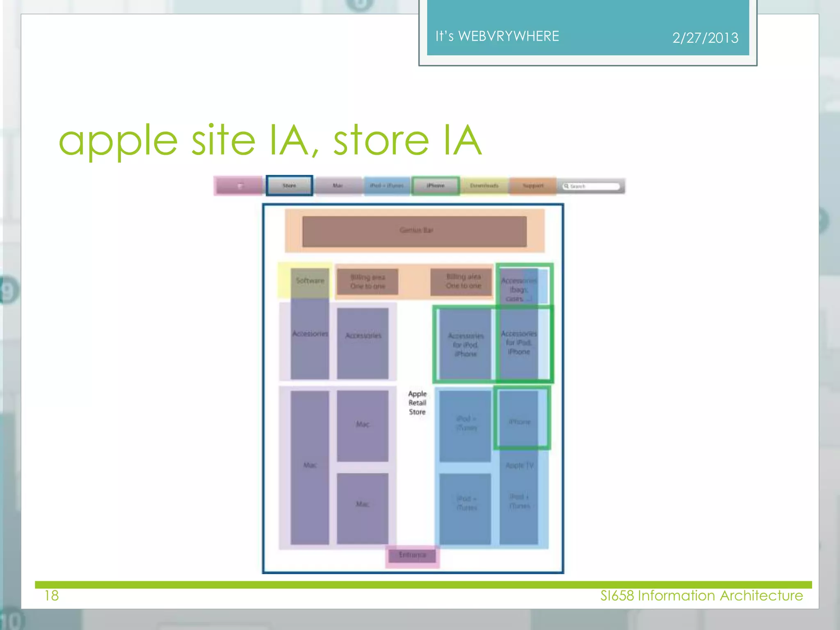
Task: Click the Apple TV label
Action: pos(519,466)
